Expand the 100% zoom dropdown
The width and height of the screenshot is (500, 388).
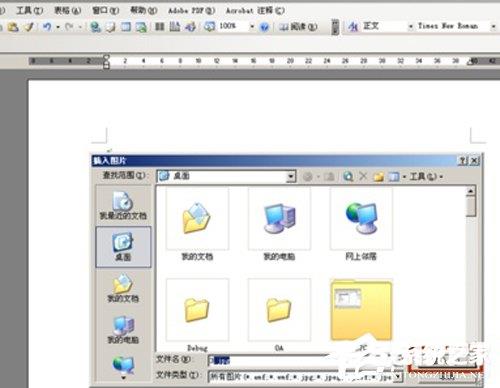(x=252, y=26)
